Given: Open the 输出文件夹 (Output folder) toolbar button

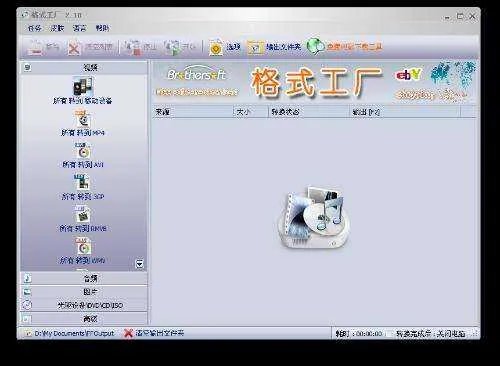Looking at the screenshot, I should 274,47.
